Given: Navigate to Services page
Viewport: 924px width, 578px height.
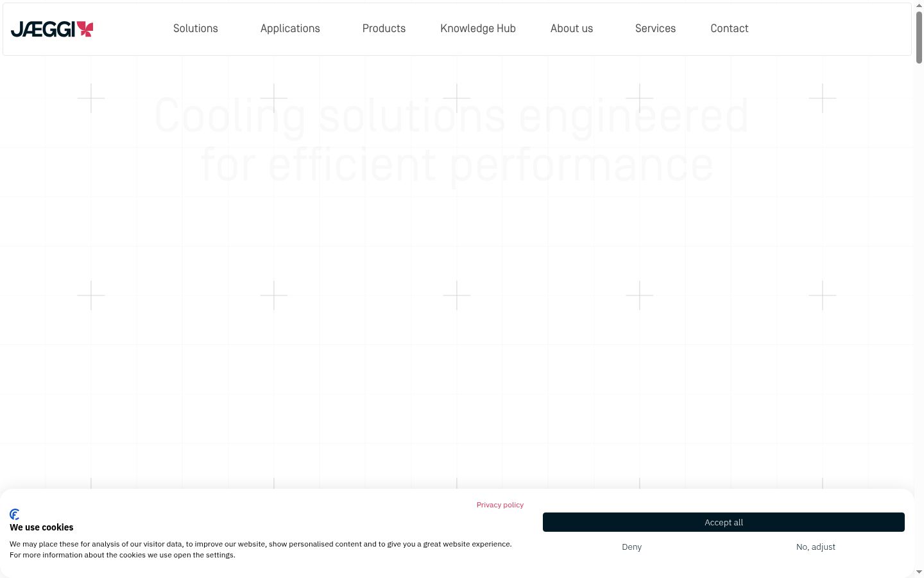Looking at the screenshot, I should [655, 28].
